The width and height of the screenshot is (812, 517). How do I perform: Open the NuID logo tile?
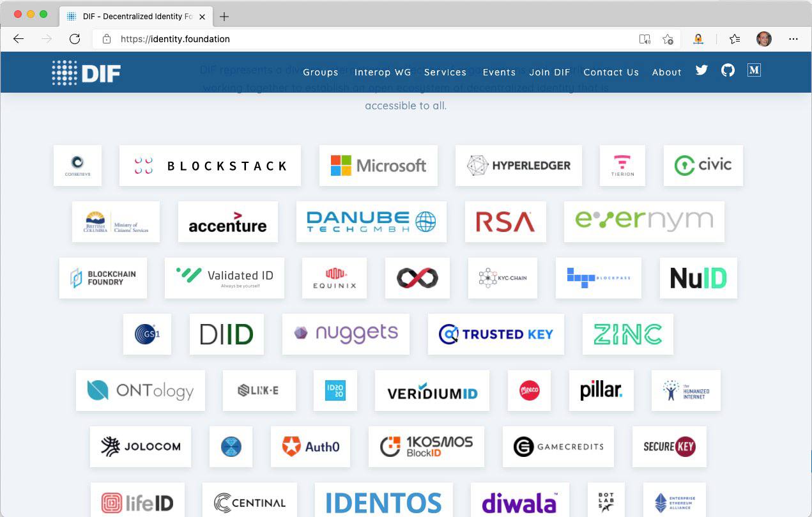tap(698, 278)
